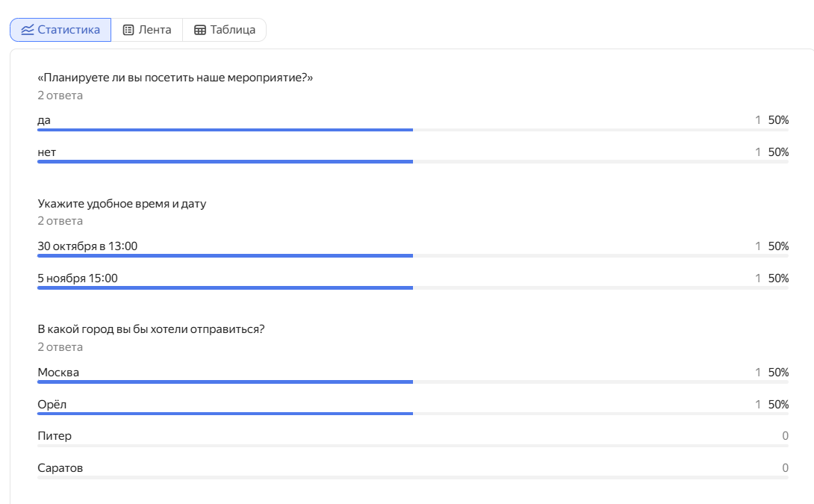The width and height of the screenshot is (814, 504).
Task: Click the Таблица grid icon
Action: [x=200, y=30]
